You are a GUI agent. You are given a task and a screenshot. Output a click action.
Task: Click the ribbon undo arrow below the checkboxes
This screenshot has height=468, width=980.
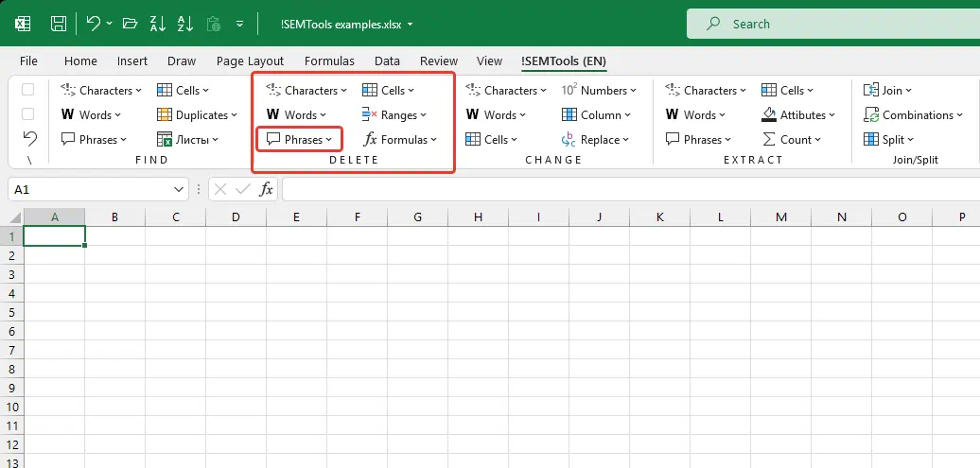(28, 137)
